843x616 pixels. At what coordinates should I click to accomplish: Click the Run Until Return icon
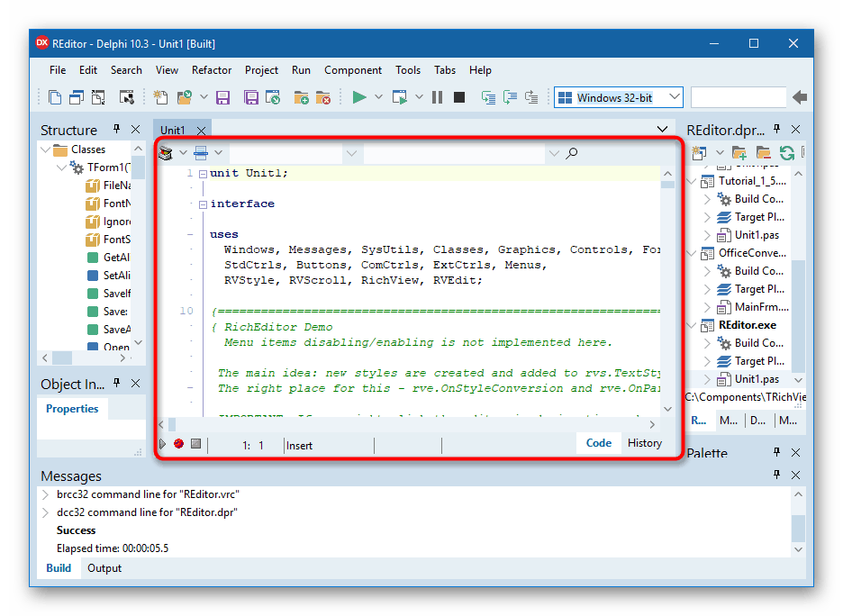pos(531,97)
